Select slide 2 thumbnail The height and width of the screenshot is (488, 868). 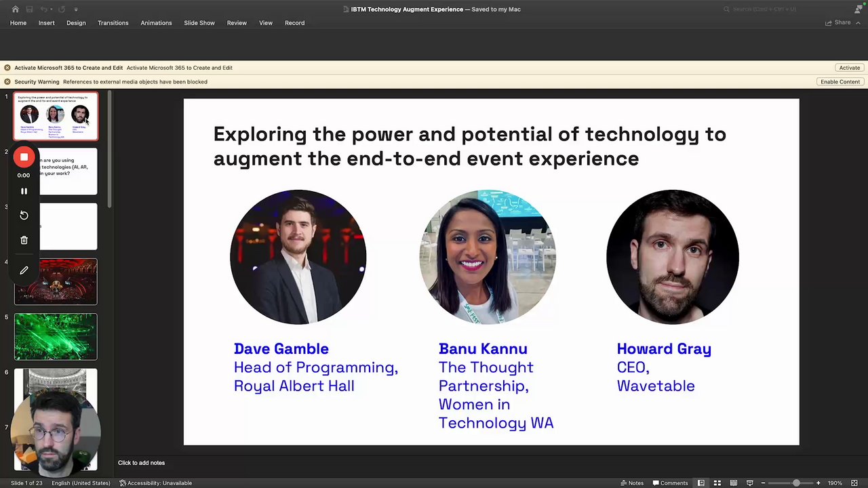[x=68, y=171]
